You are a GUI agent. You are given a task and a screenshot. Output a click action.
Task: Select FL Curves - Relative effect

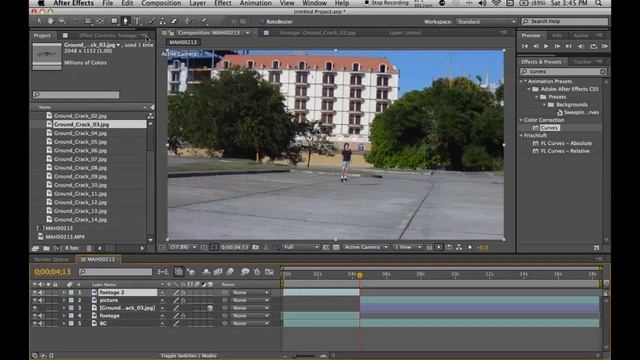(x=565, y=151)
